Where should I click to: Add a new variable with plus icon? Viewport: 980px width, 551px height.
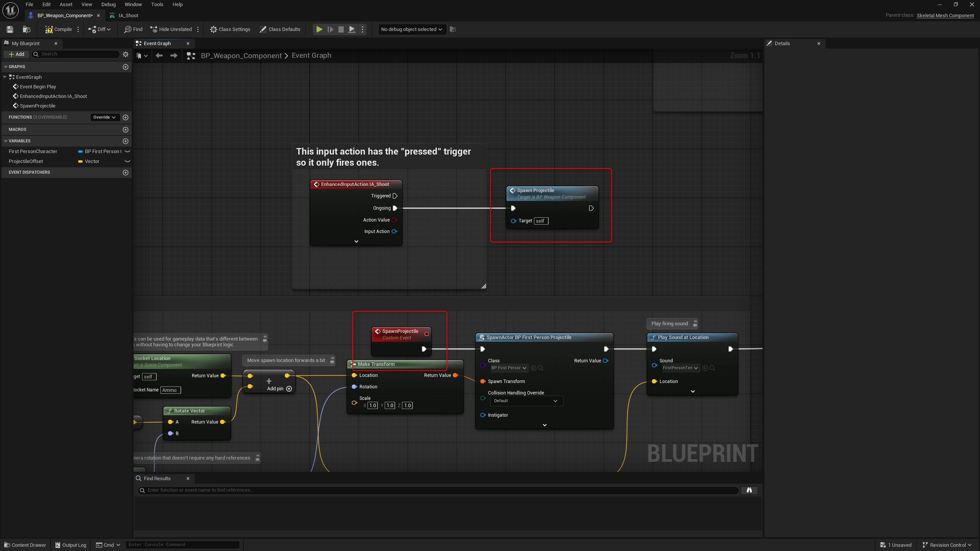coord(126,141)
